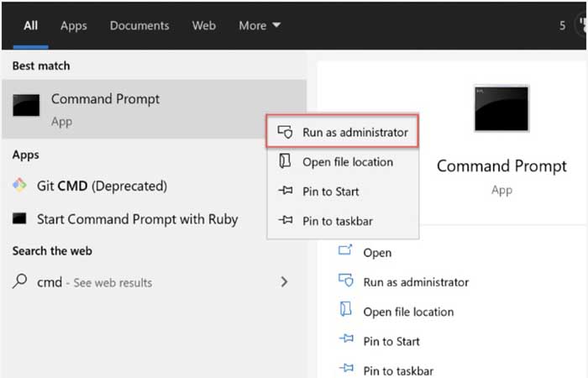The height and width of the screenshot is (378, 588).
Task: Click Open in the preview pane actions
Action: pos(377,253)
